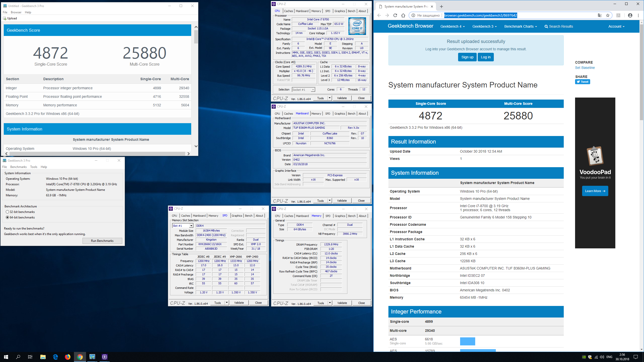Viewport: 644px width, 362px height.
Task: Switch to CPU-Z taskbar icon
Action: (105, 357)
